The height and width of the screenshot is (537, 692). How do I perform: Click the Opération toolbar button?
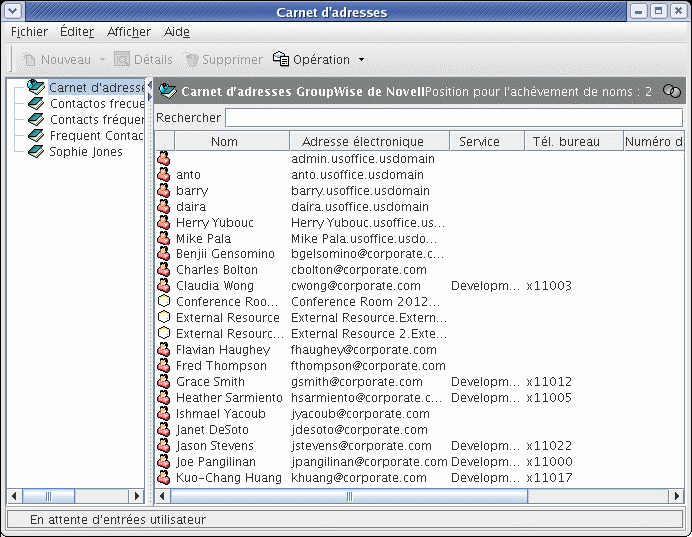[311, 59]
